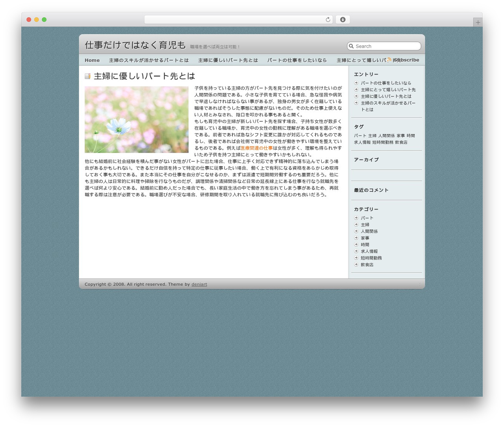Select the 求人情報 tag in the tag cloud

tap(362, 143)
